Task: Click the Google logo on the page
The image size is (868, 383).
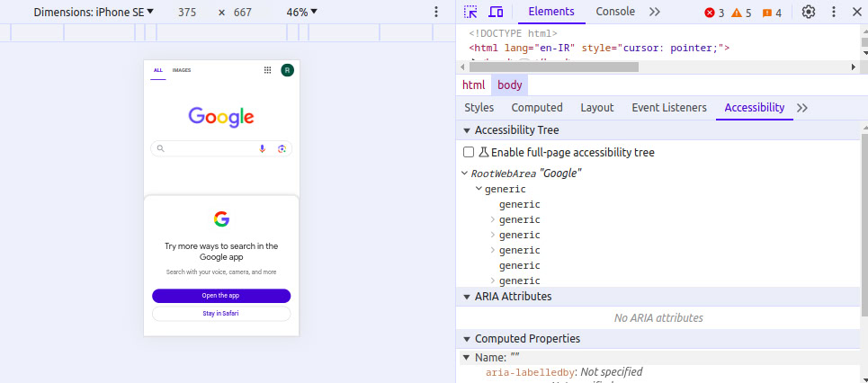Action: (221, 117)
